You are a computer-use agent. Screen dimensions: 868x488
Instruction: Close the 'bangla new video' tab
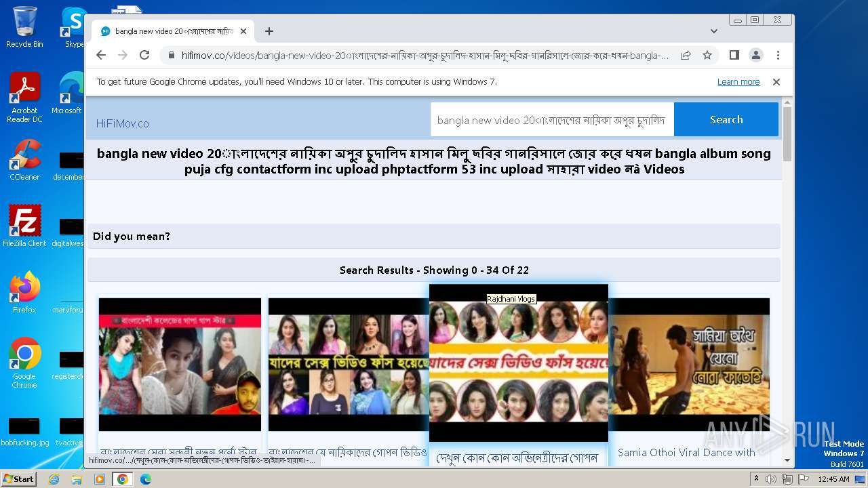[243, 31]
